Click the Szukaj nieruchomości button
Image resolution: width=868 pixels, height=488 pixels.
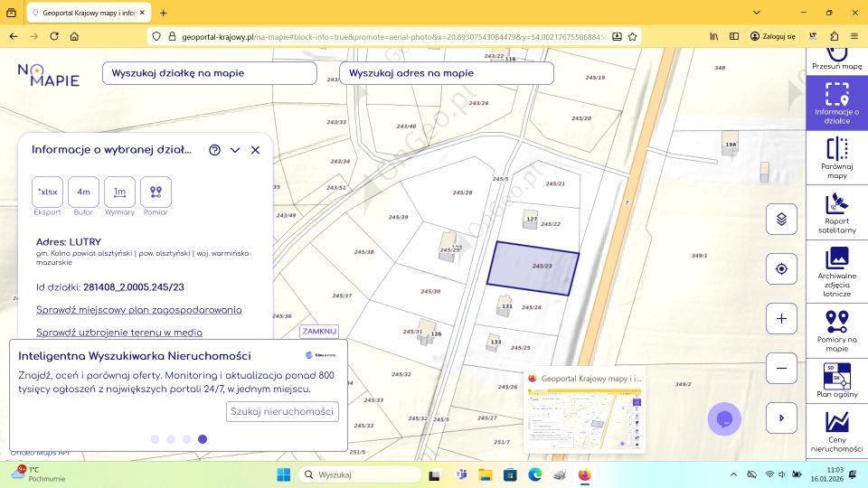pyautogui.click(x=282, y=411)
